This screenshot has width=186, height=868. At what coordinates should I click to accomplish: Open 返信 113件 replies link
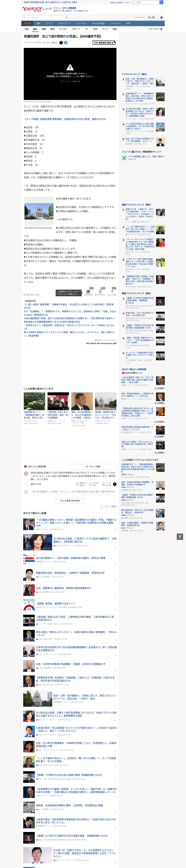click(36, 484)
